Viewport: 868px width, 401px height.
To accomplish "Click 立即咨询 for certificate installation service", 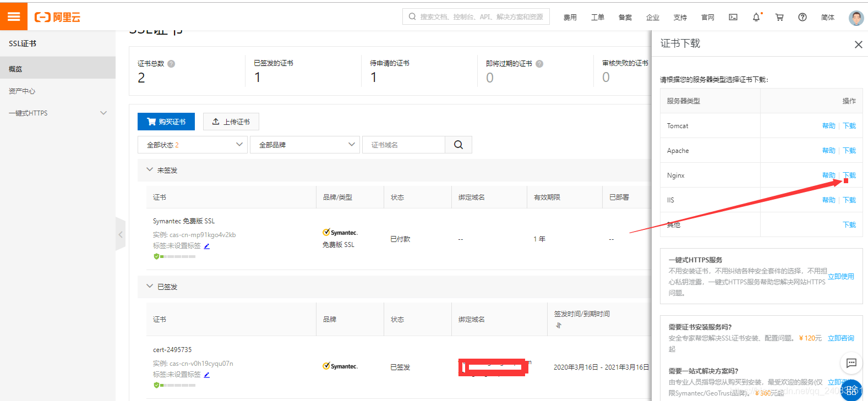I will pos(841,338).
